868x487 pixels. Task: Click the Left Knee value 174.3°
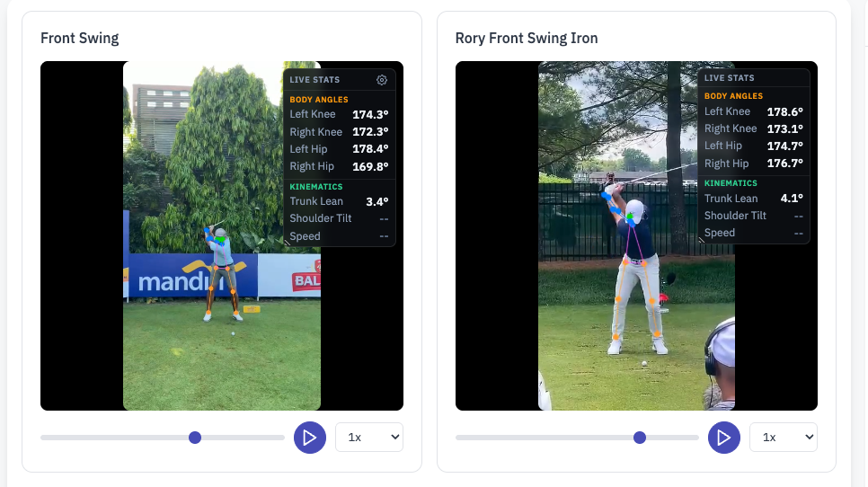(x=370, y=114)
